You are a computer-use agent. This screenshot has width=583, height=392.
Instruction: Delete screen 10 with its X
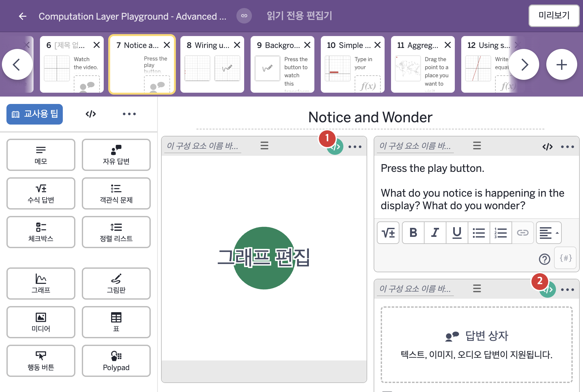click(378, 45)
